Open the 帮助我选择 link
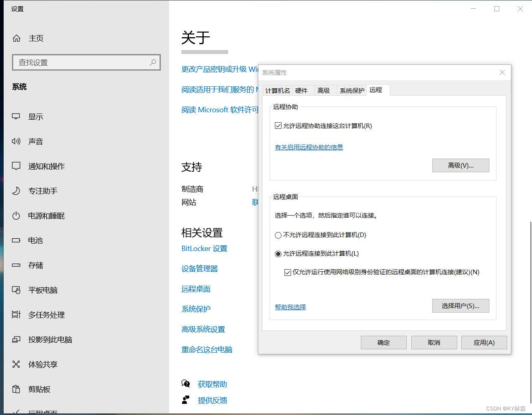 pyautogui.click(x=290, y=307)
